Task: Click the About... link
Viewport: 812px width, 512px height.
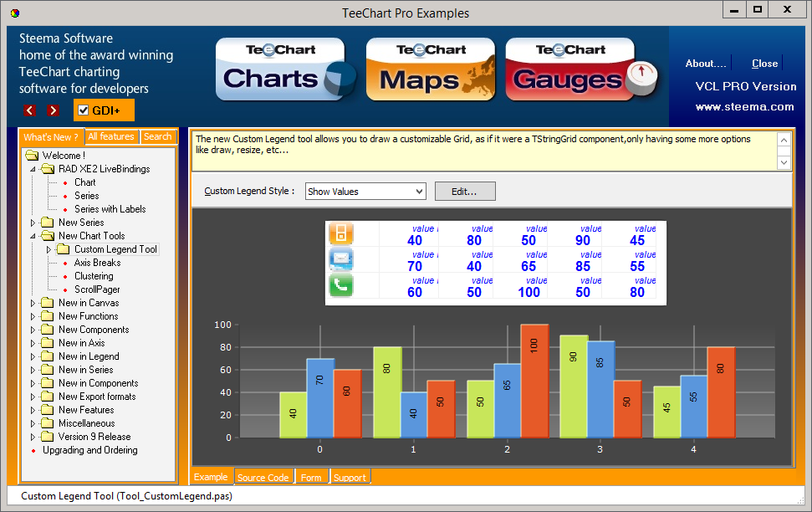Action: point(705,64)
